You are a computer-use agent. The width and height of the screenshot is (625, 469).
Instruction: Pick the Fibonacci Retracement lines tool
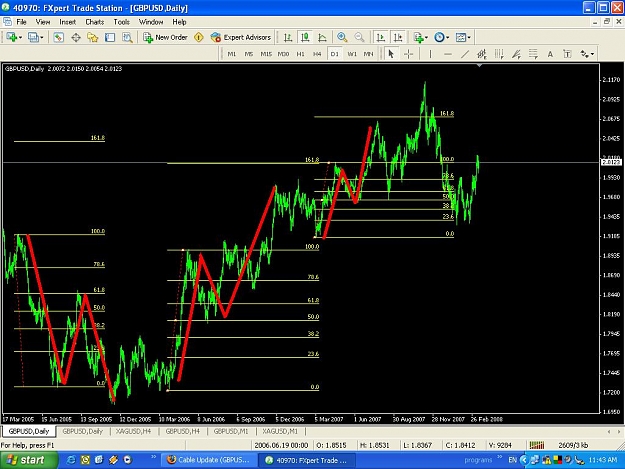tap(533, 54)
